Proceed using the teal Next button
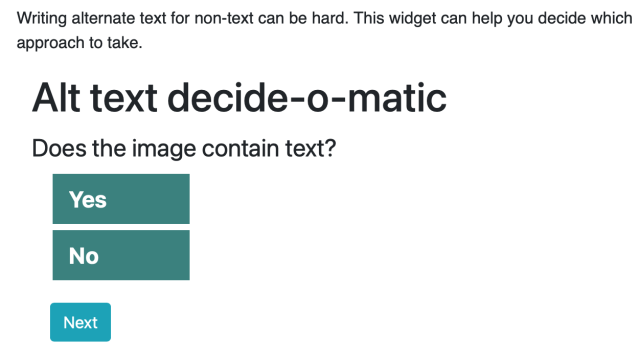This screenshot has height=360, width=640. click(80, 322)
